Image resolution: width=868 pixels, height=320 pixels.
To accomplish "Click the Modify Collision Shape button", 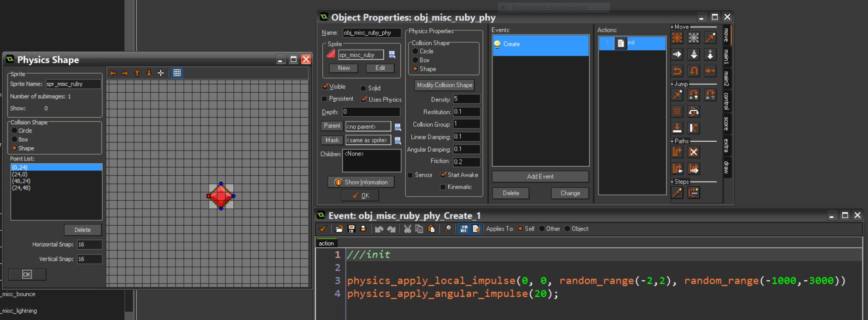I will [445, 85].
